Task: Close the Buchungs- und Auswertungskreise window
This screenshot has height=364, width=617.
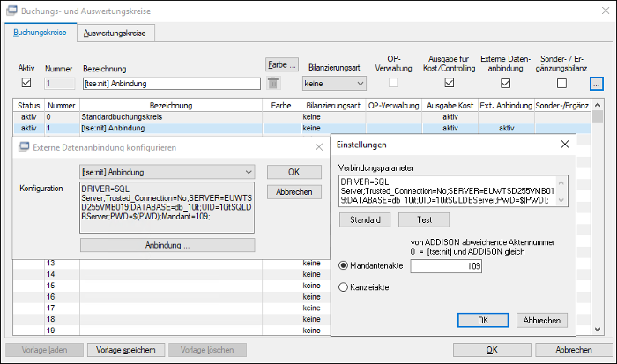Action: point(606,11)
